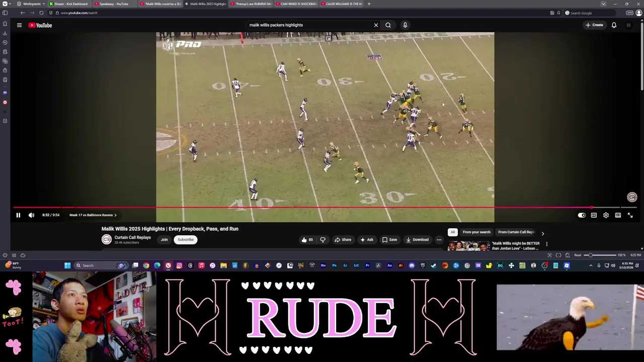This screenshot has width=644, height=362.
Task: Go back in the browser
Action: [23, 13]
